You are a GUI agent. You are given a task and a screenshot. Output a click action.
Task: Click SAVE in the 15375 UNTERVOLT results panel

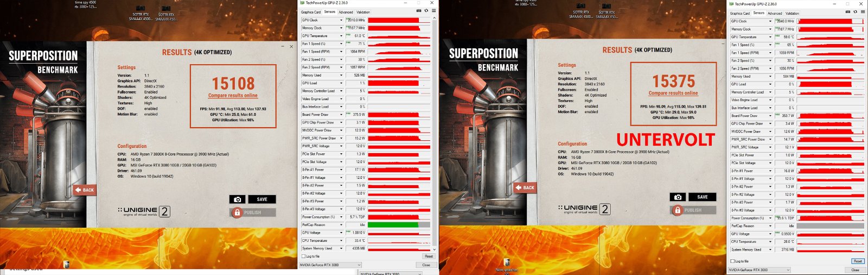703,197
